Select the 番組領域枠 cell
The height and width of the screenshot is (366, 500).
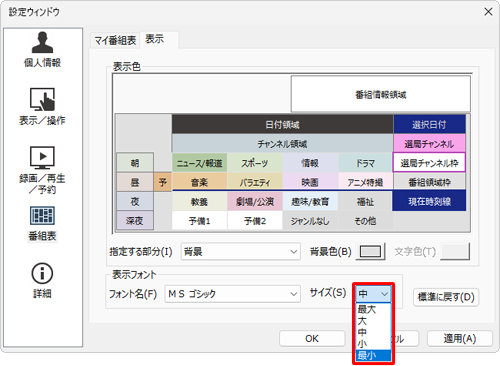(429, 182)
